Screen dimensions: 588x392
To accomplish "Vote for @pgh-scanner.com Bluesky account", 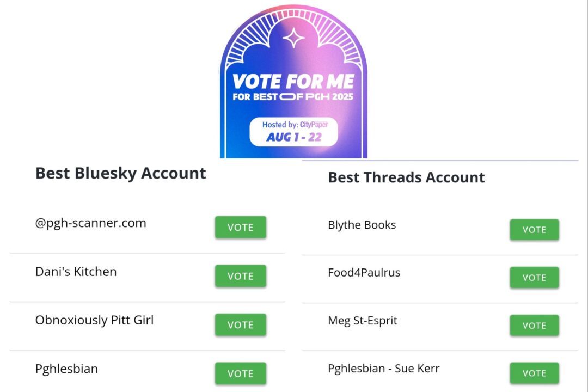I will pos(240,227).
